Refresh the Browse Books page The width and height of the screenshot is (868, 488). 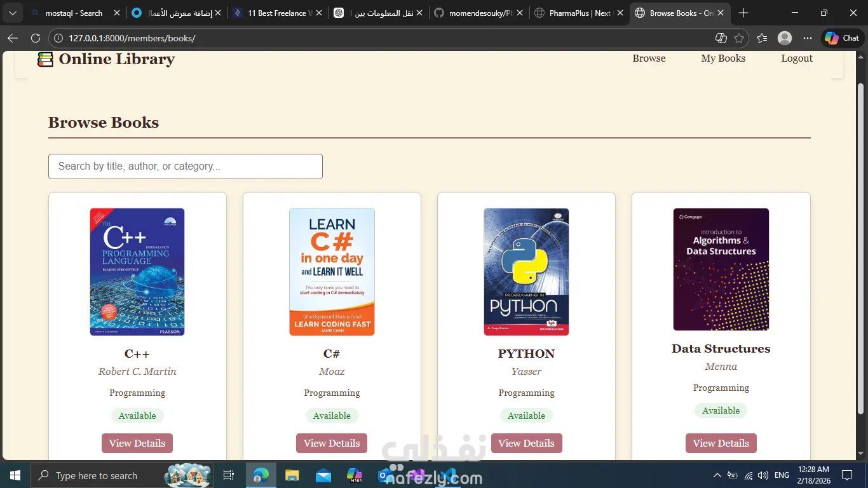tap(36, 38)
